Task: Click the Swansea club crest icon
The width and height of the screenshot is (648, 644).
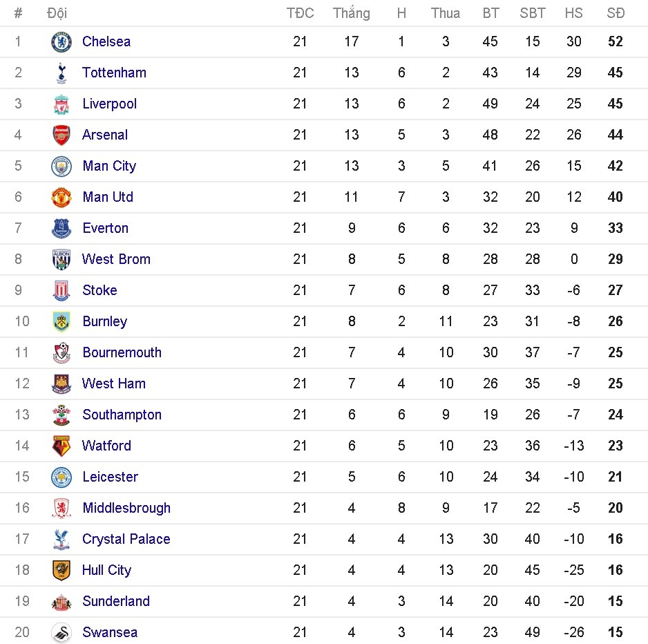Action: click(61, 633)
